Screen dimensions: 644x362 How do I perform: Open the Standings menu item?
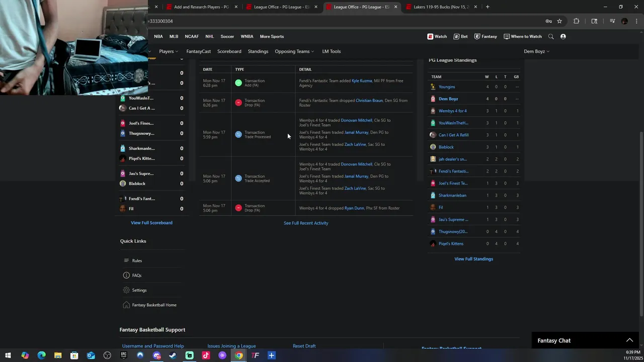(x=258, y=51)
